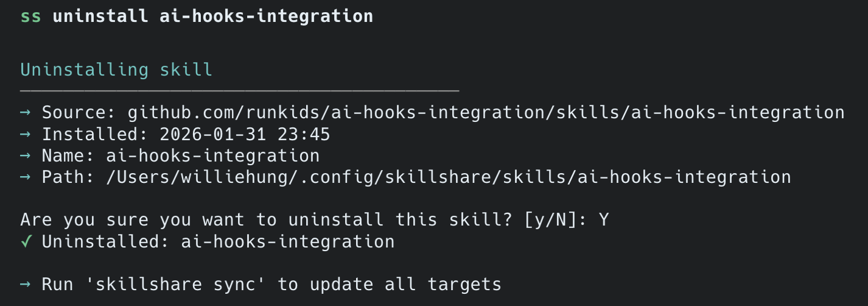Click the arrow before Path line
The height and width of the screenshot is (306, 868).
26,177
